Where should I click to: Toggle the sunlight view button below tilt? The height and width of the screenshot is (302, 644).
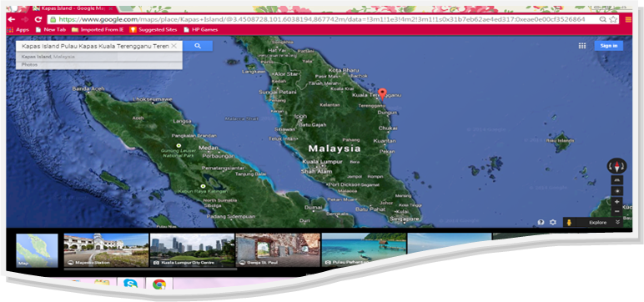pyautogui.click(x=617, y=191)
